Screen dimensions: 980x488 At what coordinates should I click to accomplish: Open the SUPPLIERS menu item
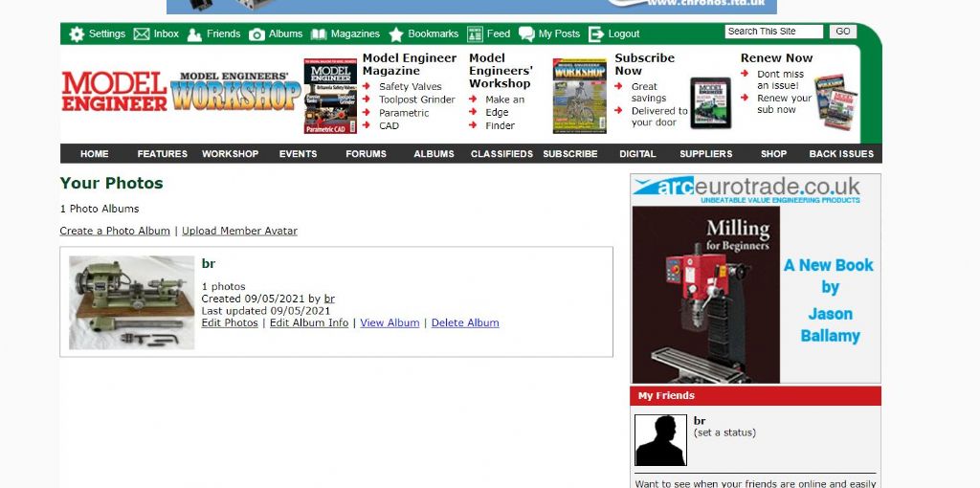[705, 154]
